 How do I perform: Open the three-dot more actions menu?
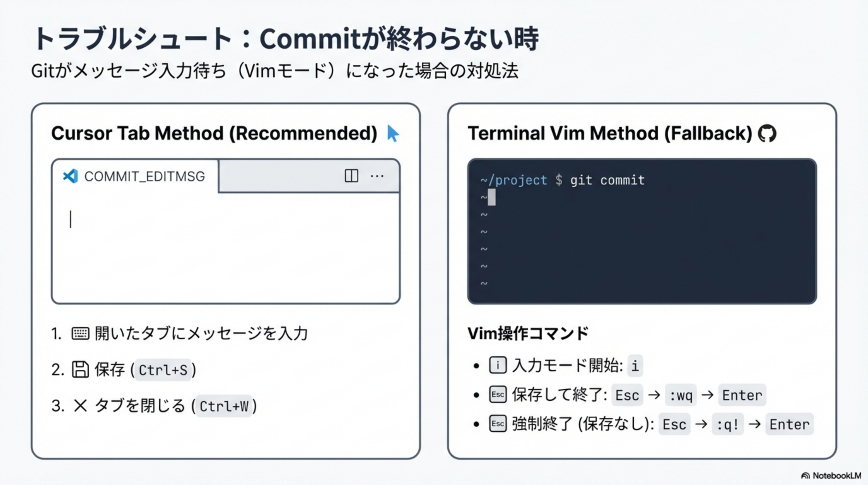pyautogui.click(x=377, y=176)
